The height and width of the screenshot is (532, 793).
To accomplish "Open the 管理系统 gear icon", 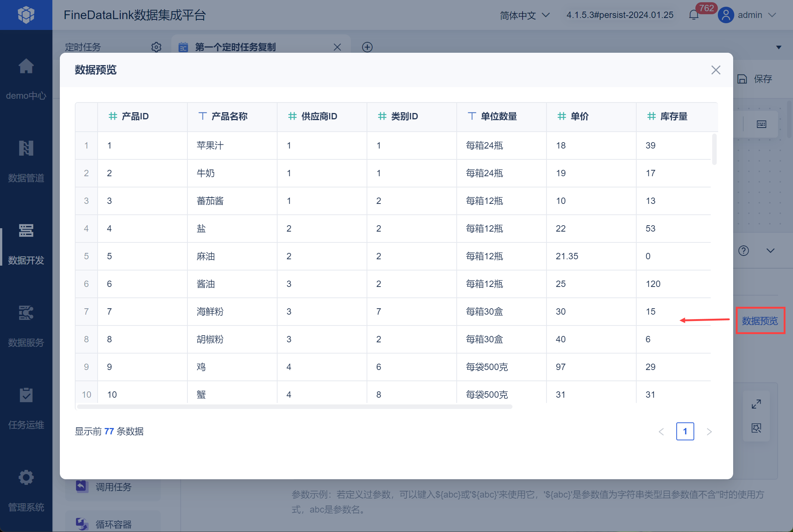I will tap(26, 478).
